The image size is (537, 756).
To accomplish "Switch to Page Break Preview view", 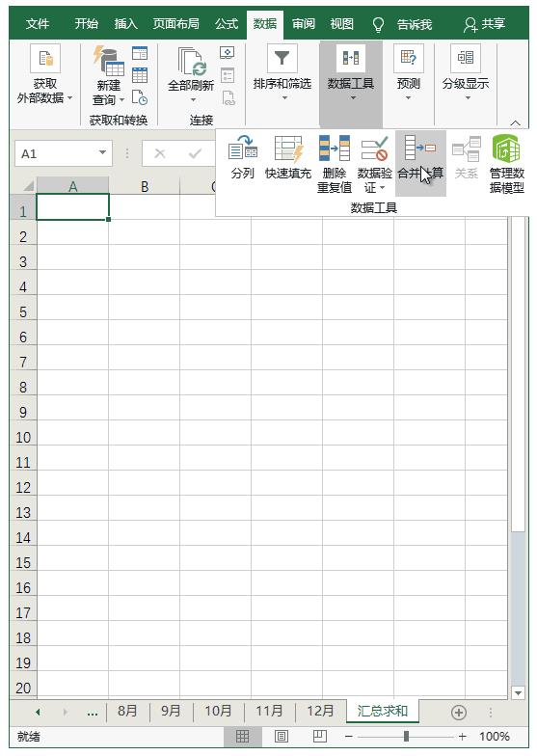I will [x=320, y=737].
